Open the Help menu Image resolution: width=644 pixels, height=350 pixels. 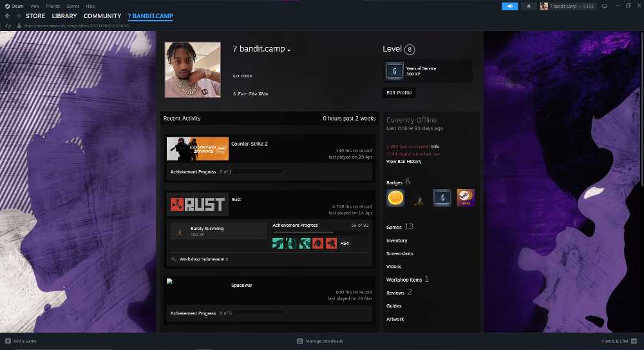point(90,6)
